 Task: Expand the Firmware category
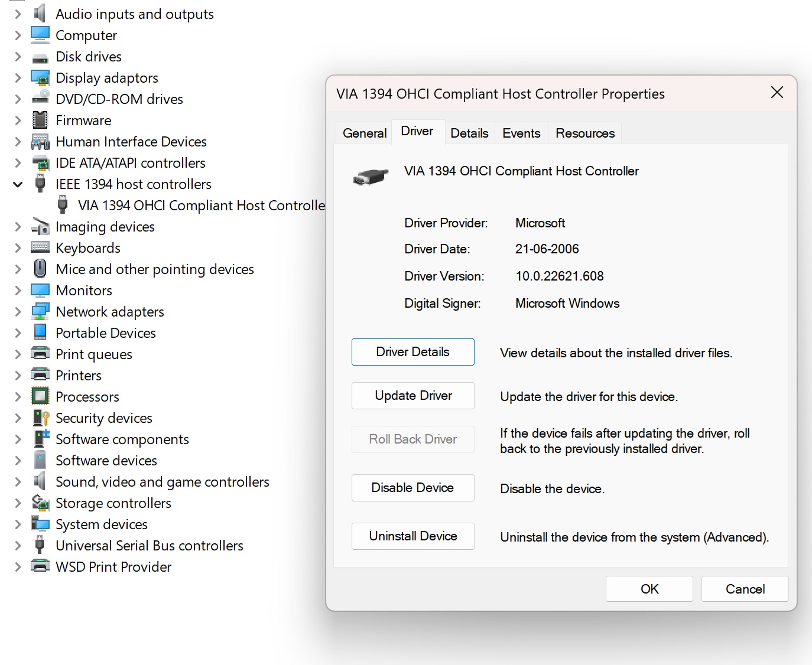tap(18, 120)
